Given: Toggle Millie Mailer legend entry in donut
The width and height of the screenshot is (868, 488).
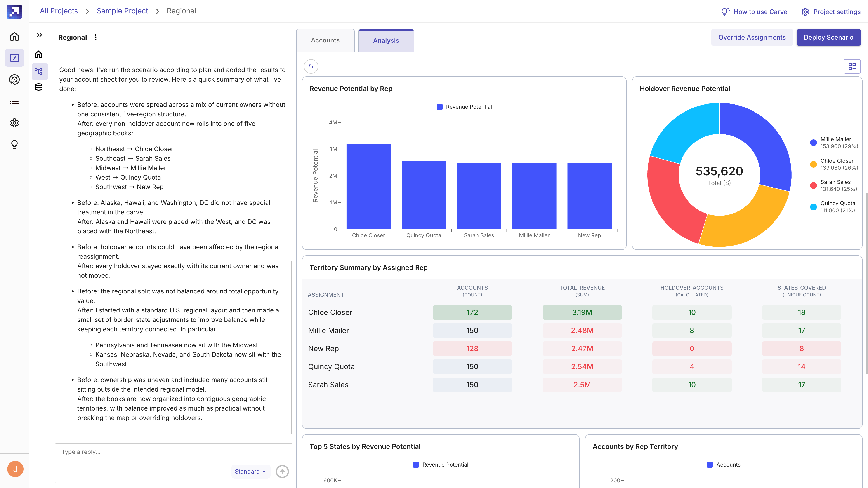Looking at the screenshot, I should point(834,143).
